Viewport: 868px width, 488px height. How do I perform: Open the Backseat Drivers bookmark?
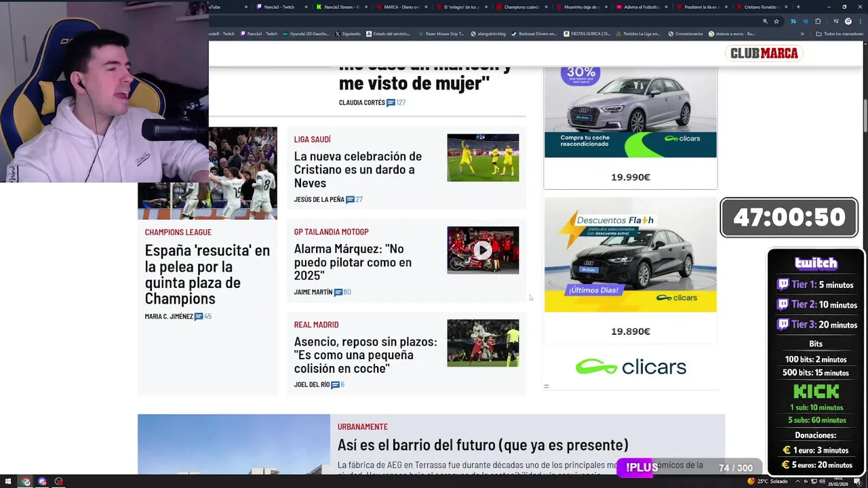point(534,33)
